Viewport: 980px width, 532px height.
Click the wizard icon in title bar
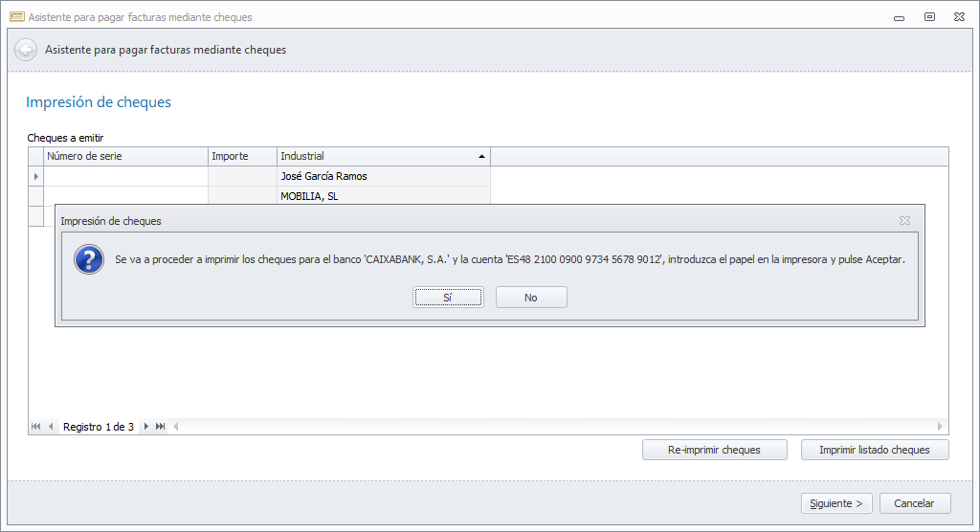point(17,17)
